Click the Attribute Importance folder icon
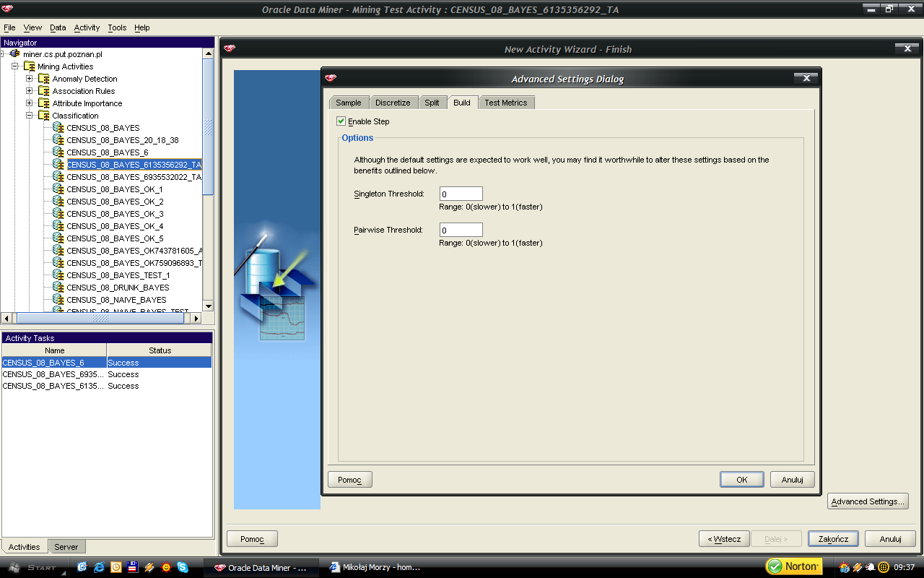 [x=44, y=103]
